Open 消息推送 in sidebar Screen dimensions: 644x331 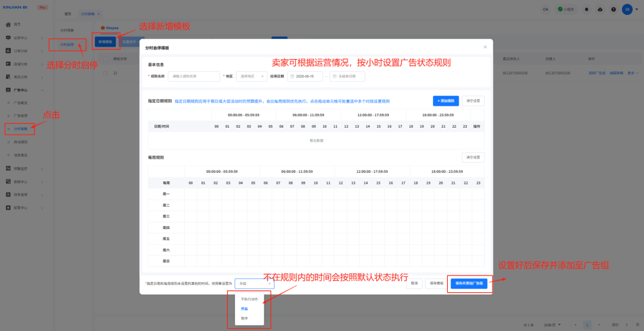(20, 155)
